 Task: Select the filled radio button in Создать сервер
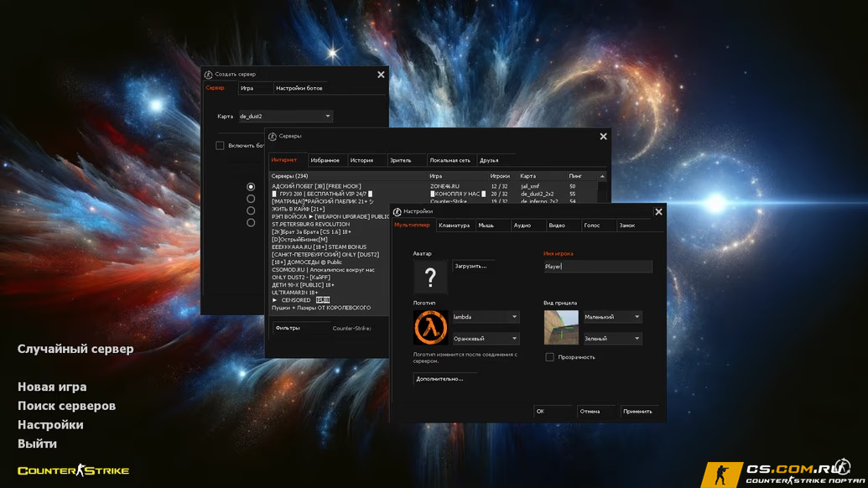251,186
